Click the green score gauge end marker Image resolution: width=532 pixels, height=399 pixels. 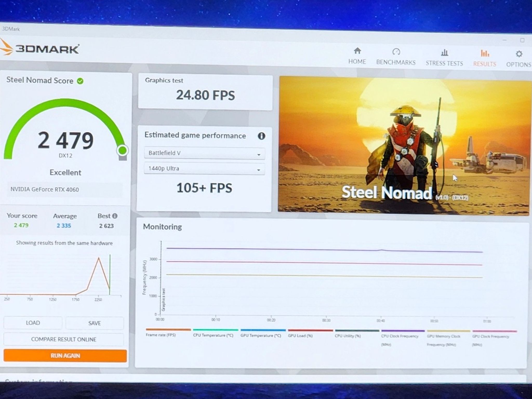[122, 150]
